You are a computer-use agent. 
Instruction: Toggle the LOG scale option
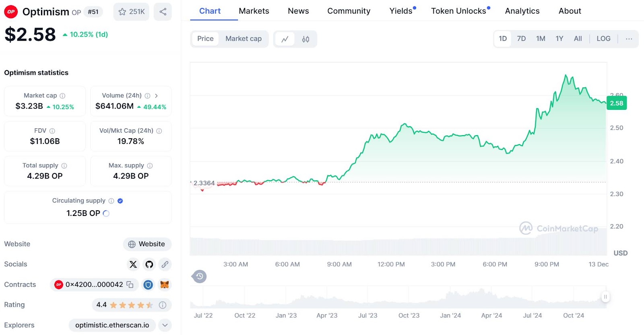point(603,39)
